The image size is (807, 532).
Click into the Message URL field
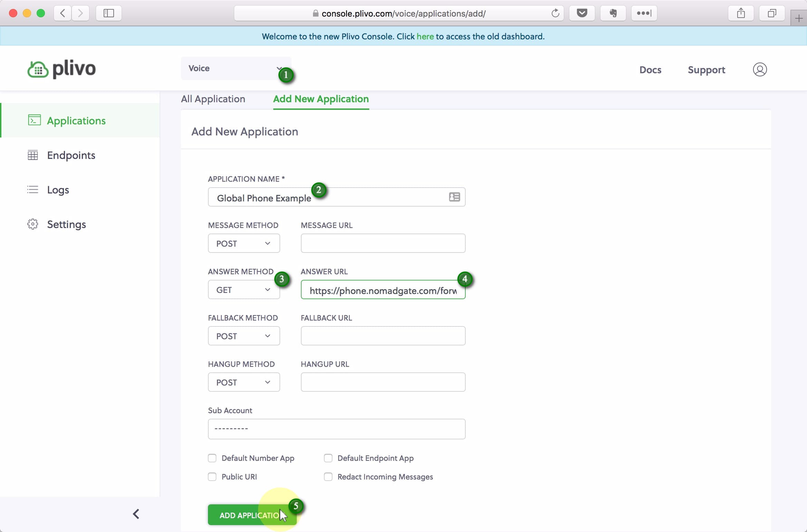[383, 243]
